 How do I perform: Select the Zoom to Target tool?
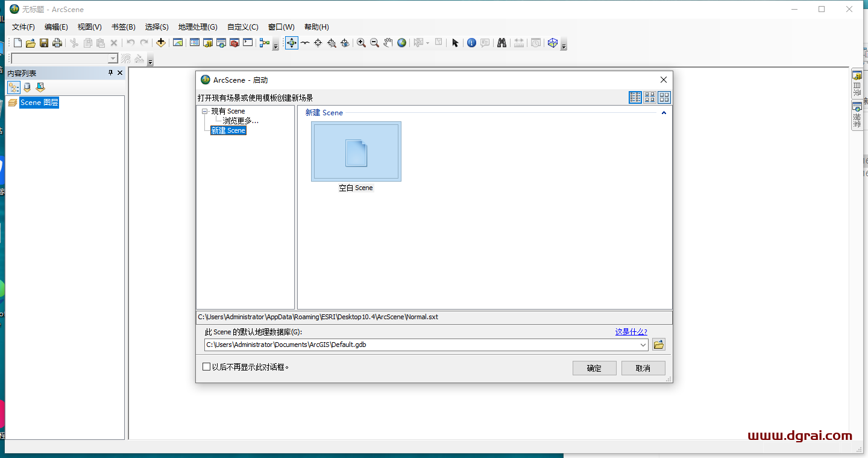pyautogui.click(x=332, y=43)
